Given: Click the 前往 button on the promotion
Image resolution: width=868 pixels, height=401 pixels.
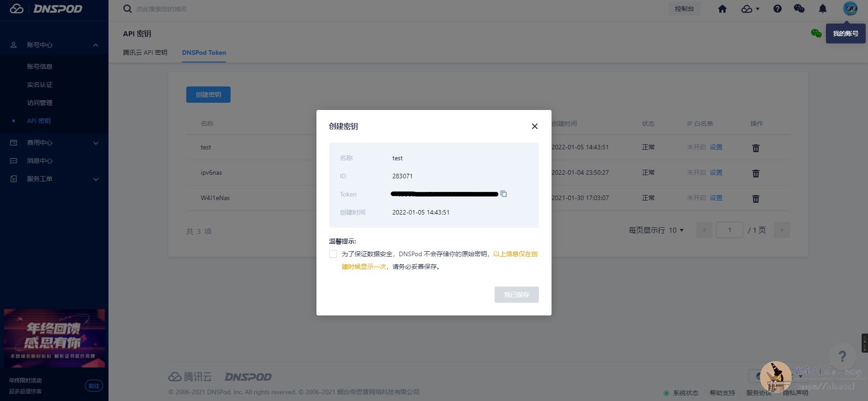Looking at the screenshot, I should 94,386.
